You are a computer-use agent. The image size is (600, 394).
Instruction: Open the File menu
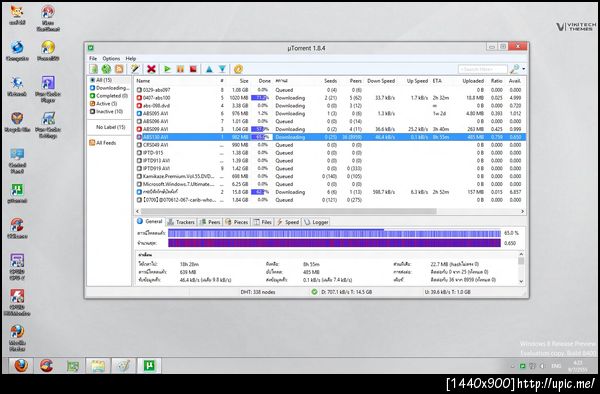(x=93, y=59)
